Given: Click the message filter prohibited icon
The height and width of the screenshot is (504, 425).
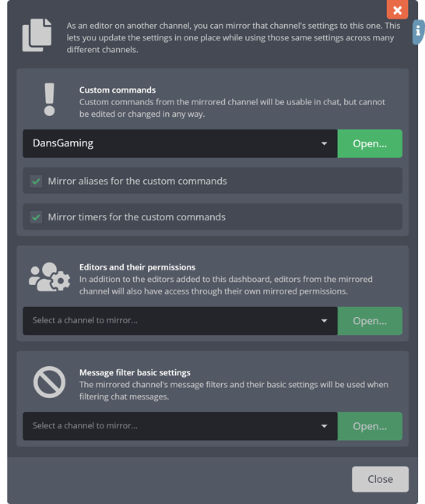Looking at the screenshot, I should (50, 382).
